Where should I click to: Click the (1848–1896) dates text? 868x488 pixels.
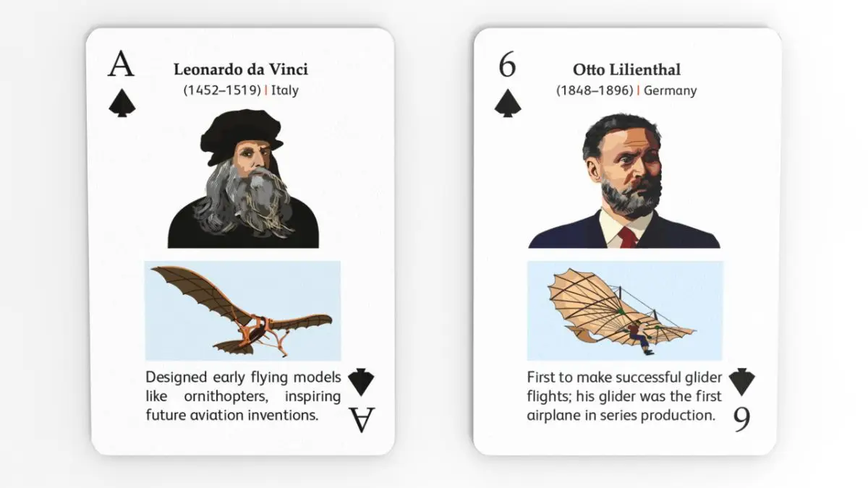coord(596,90)
